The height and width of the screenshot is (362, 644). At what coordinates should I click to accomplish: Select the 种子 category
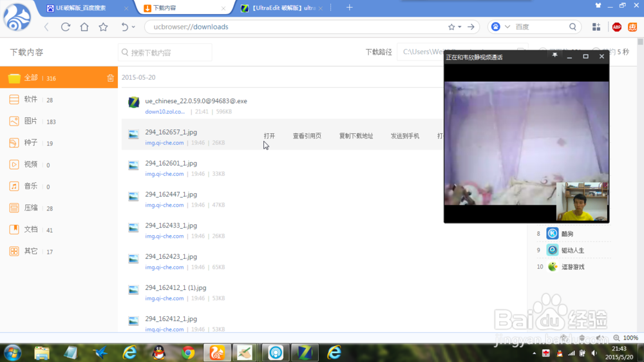click(59, 143)
